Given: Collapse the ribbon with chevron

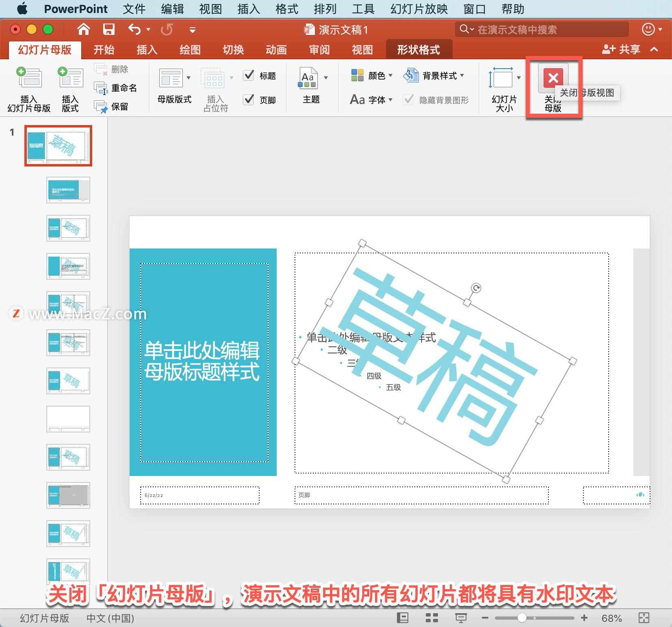Looking at the screenshot, I should coord(654,50).
